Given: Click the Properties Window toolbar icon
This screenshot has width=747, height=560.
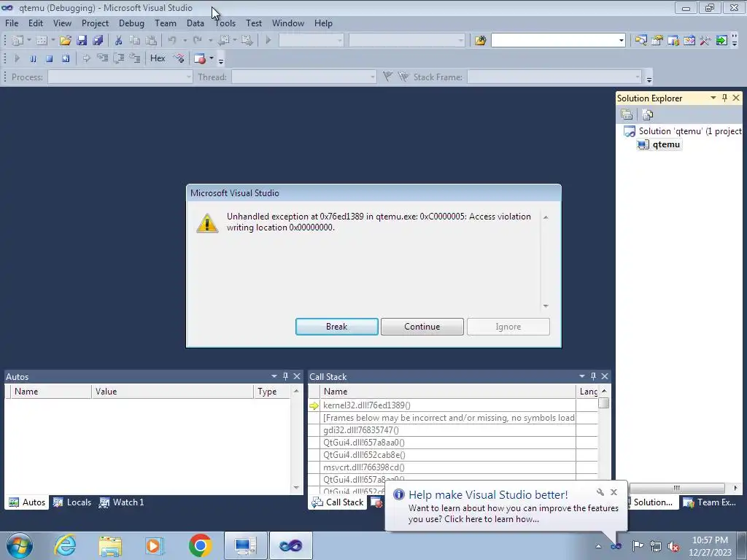Looking at the screenshot, I should (x=657, y=41).
